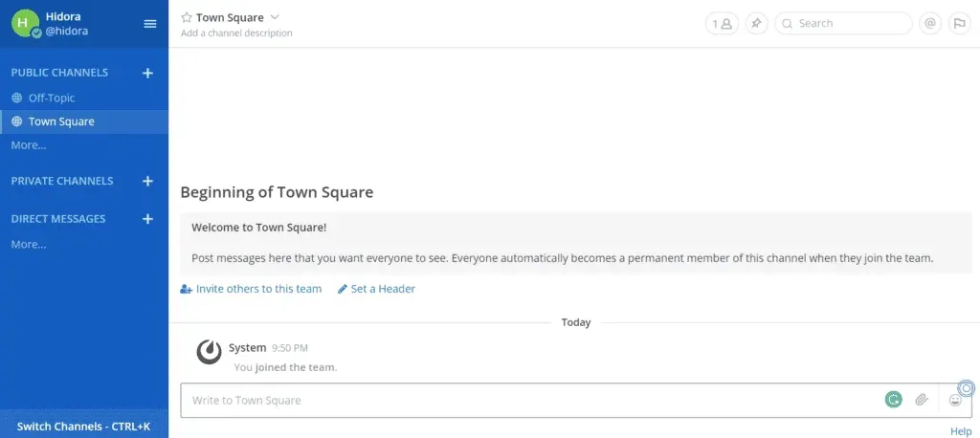Create a new private channel
The image size is (980, 438).
pyautogui.click(x=147, y=181)
